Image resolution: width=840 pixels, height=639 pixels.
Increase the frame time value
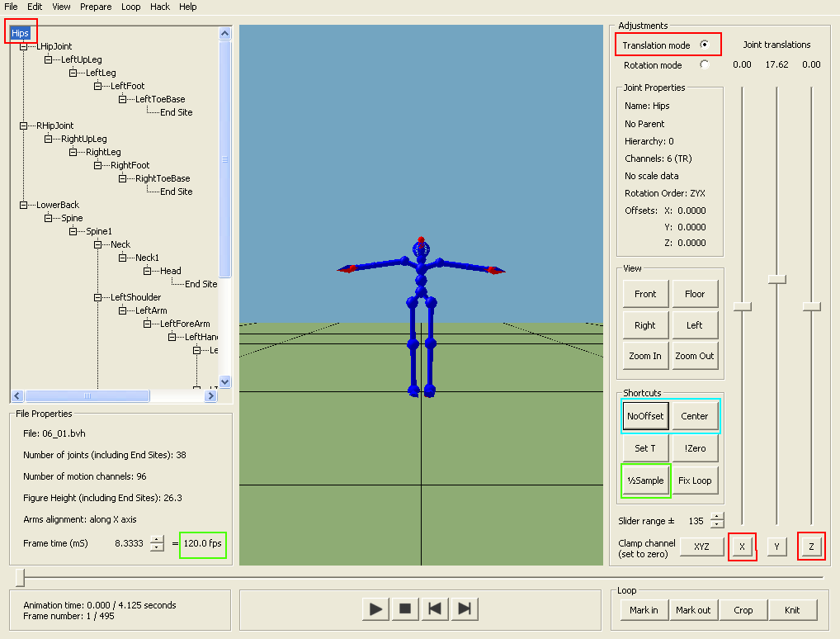(x=157, y=539)
